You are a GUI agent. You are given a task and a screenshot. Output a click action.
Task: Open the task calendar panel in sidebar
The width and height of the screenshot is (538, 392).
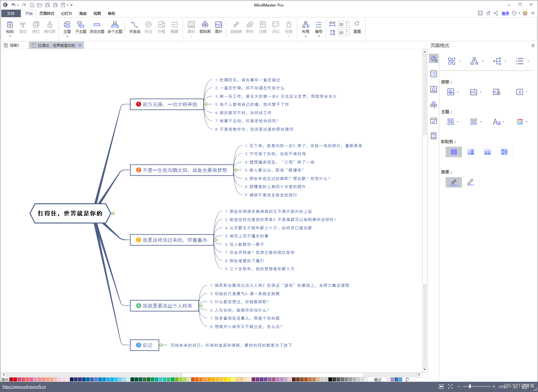tap(434, 120)
